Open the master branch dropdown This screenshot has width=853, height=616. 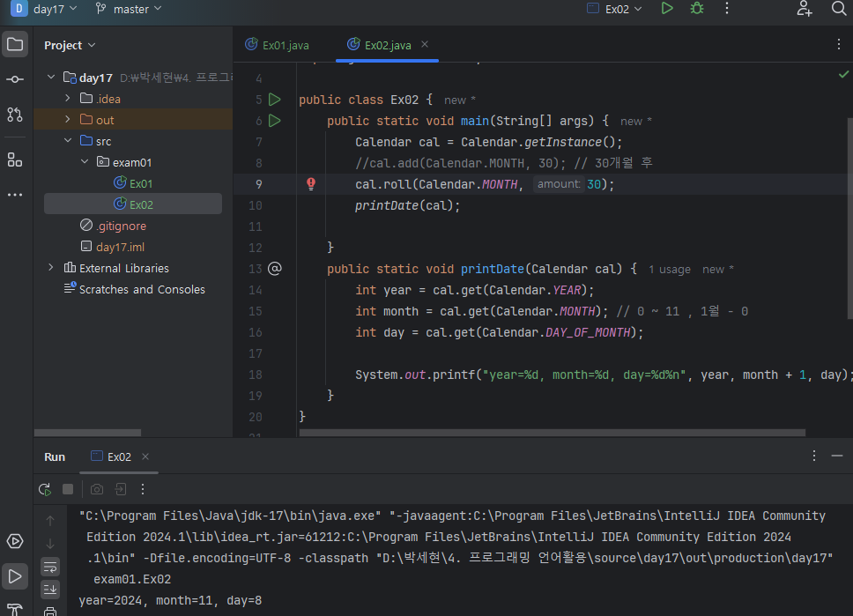[130, 9]
